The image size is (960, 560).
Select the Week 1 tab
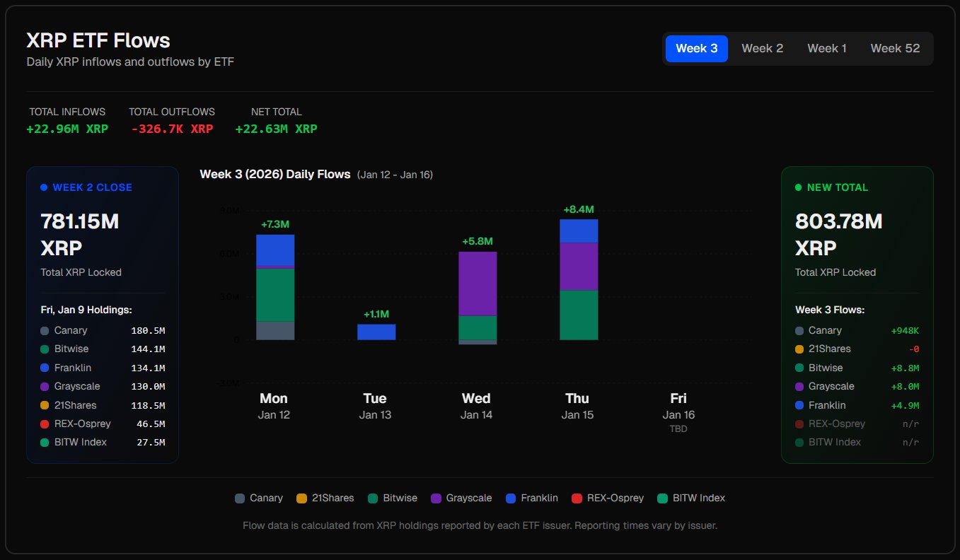click(x=826, y=49)
